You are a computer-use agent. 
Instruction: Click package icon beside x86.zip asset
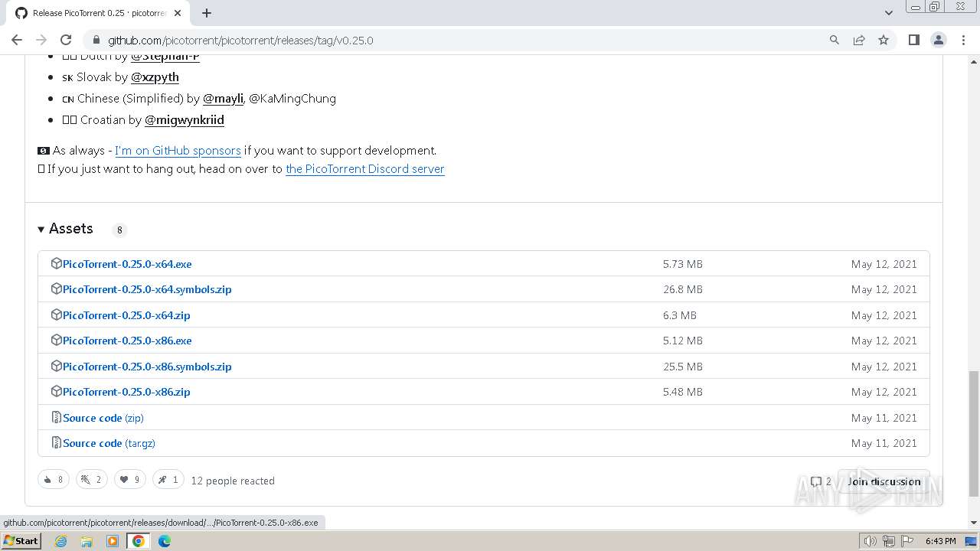[x=56, y=391]
